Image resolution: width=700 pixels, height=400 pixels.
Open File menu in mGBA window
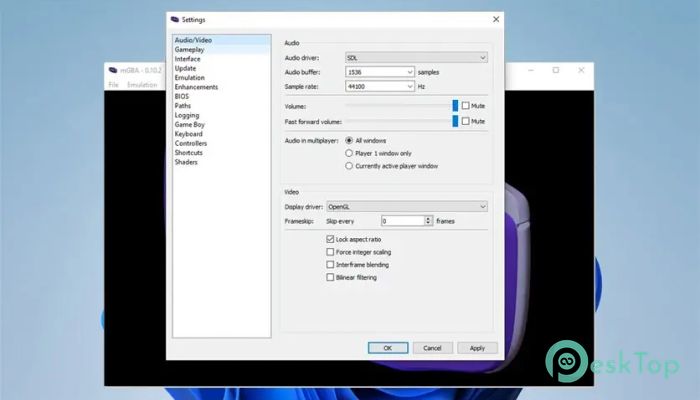click(113, 84)
